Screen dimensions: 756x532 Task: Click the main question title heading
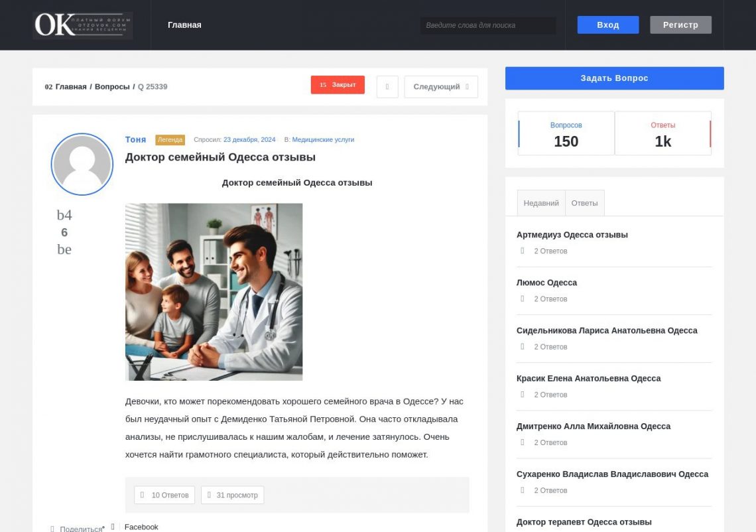(x=220, y=157)
